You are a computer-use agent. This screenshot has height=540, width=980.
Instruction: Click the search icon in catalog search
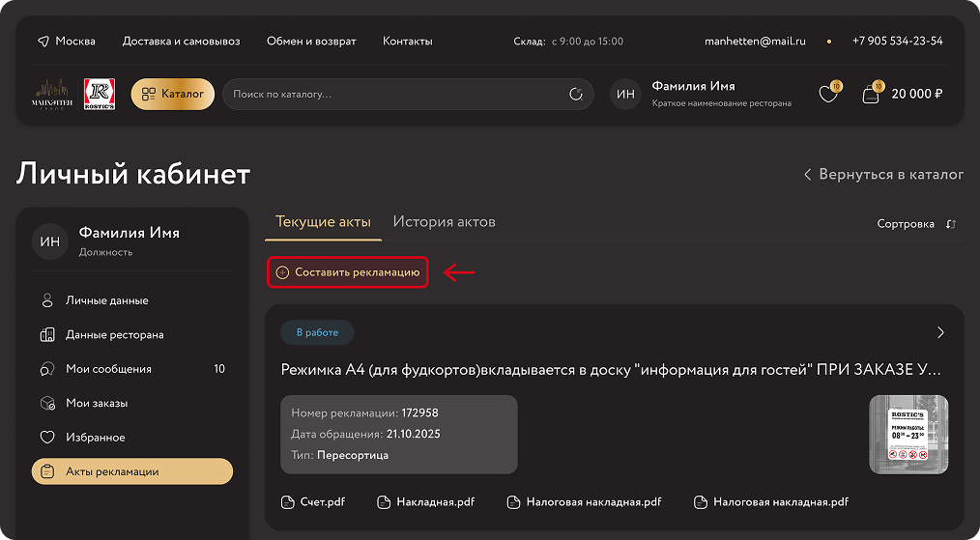tap(576, 94)
